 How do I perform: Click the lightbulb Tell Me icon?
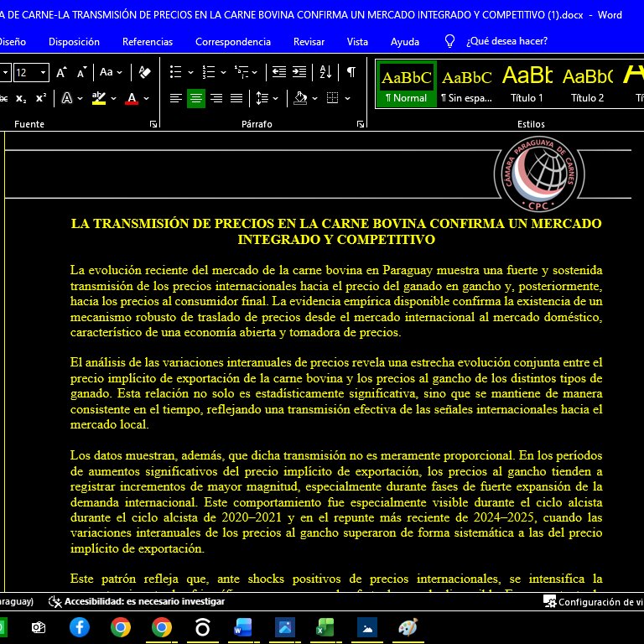(449, 41)
